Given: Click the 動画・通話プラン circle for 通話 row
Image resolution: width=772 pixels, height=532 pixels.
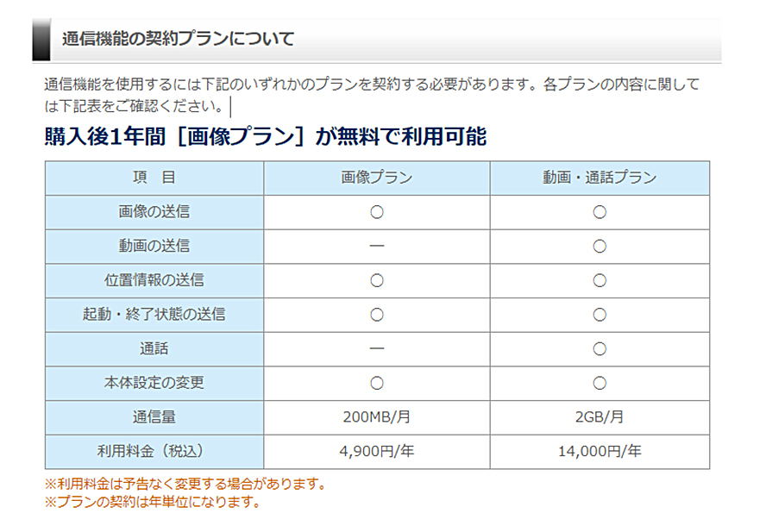Looking at the screenshot, I should 599,349.
